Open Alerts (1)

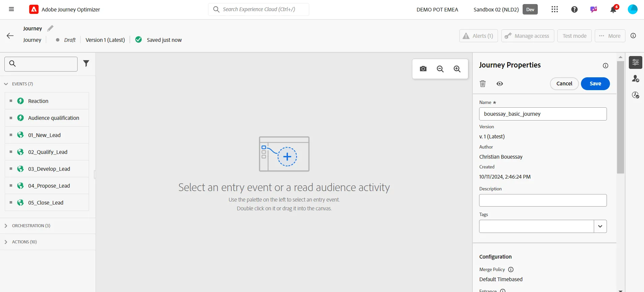pyautogui.click(x=478, y=36)
